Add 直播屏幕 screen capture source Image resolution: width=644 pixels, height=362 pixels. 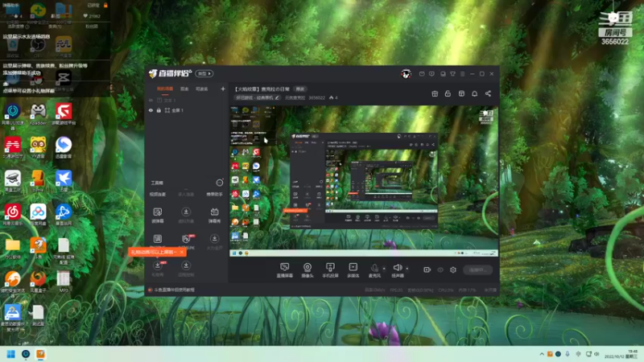point(285,270)
